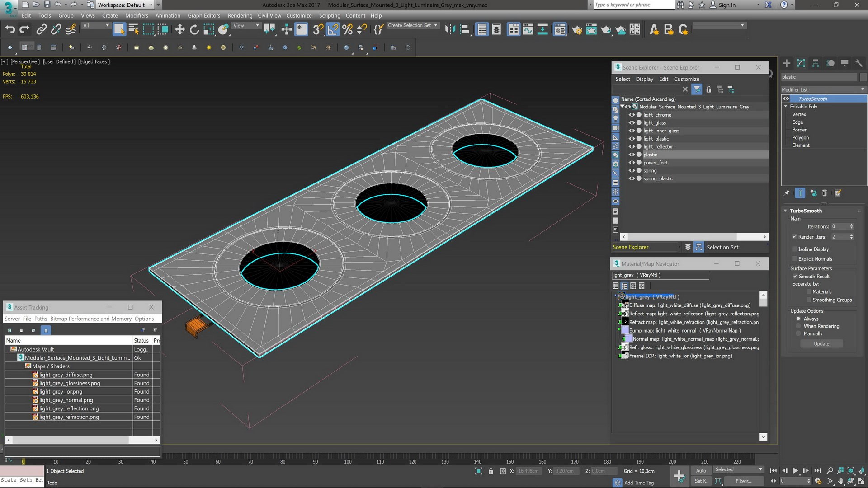This screenshot has height=488, width=868.
Task: Open the Modifier List dropdown
Action: pos(824,89)
